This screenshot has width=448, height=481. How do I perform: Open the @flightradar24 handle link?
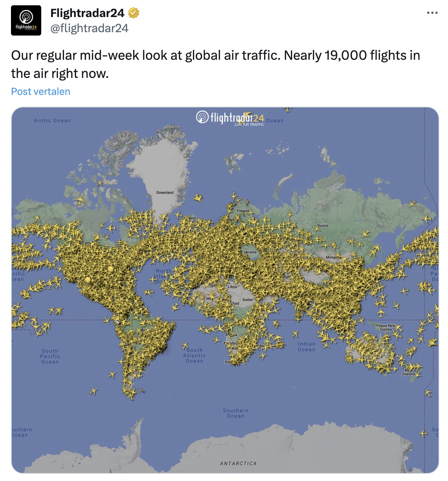[x=89, y=28]
